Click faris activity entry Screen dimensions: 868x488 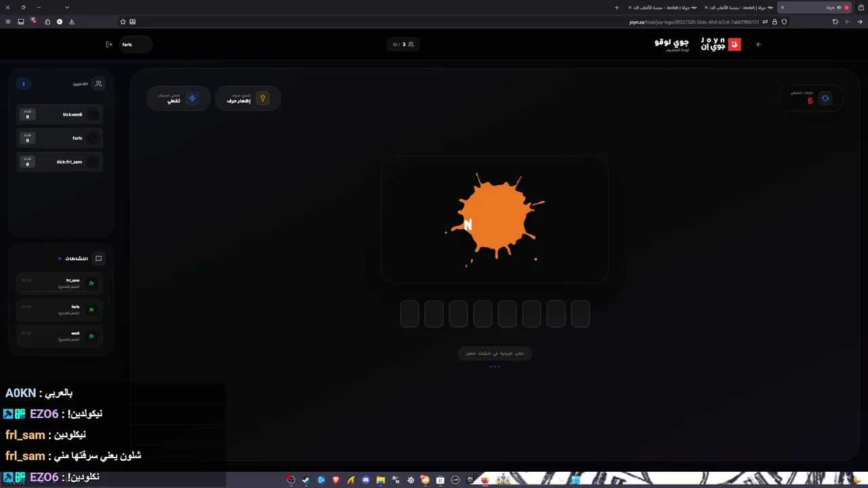tap(60, 310)
